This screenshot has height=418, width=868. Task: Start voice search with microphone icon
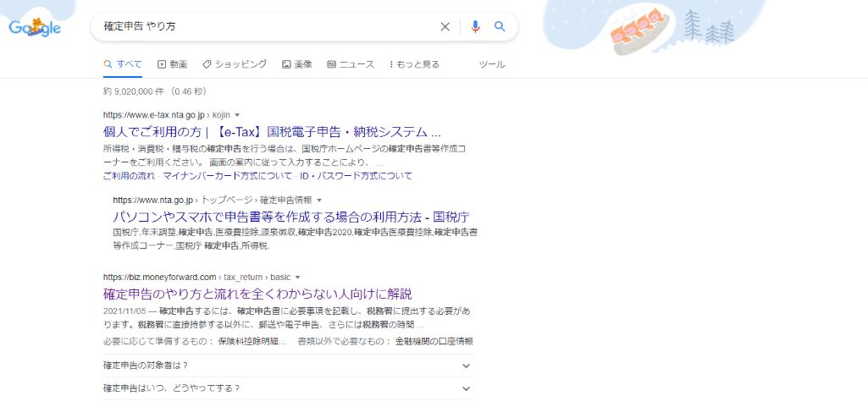pos(475,26)
